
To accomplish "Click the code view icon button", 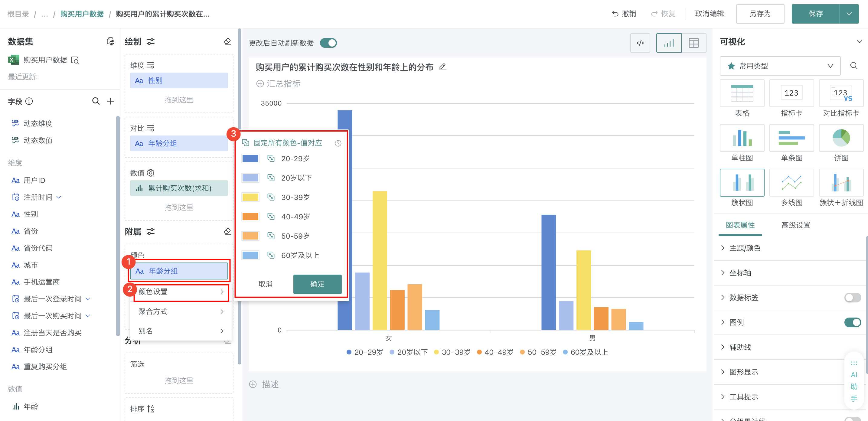I will (x=640, y=43).
